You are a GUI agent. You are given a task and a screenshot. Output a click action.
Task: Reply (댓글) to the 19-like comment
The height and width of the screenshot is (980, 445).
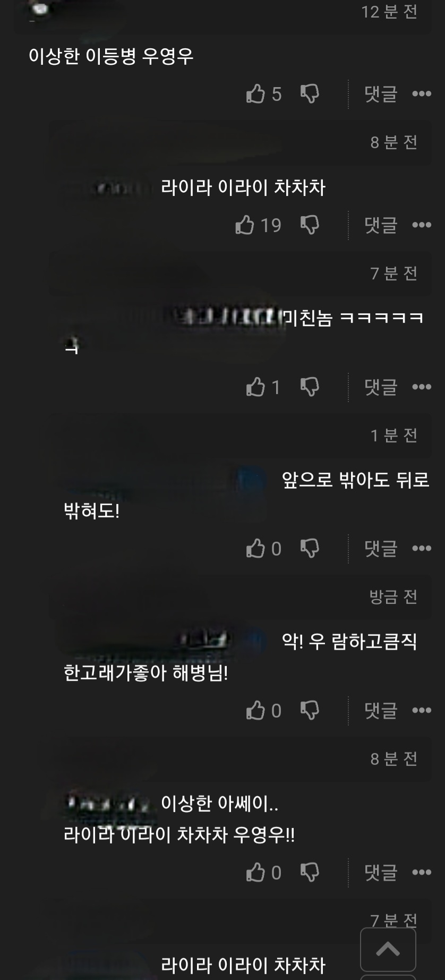381,225
